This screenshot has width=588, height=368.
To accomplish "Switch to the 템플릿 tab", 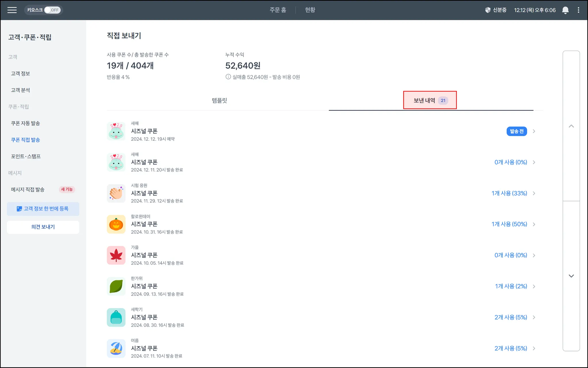I will [x=219, y=100].
